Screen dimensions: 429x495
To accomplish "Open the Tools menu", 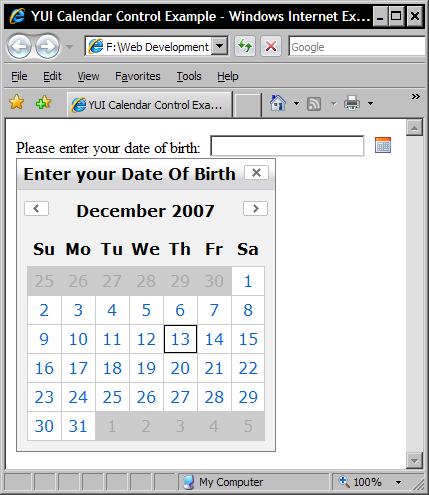I will coord(189,76).
